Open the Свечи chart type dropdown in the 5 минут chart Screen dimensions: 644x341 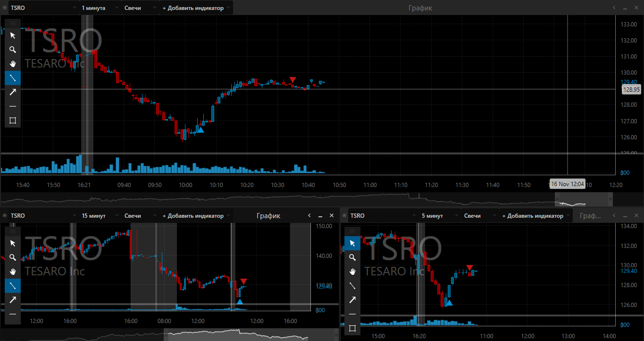pyautogui.click(x=480, y=216)
